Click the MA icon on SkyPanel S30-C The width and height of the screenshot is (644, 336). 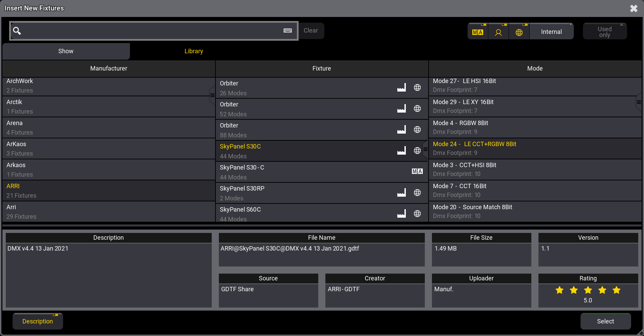417,172
